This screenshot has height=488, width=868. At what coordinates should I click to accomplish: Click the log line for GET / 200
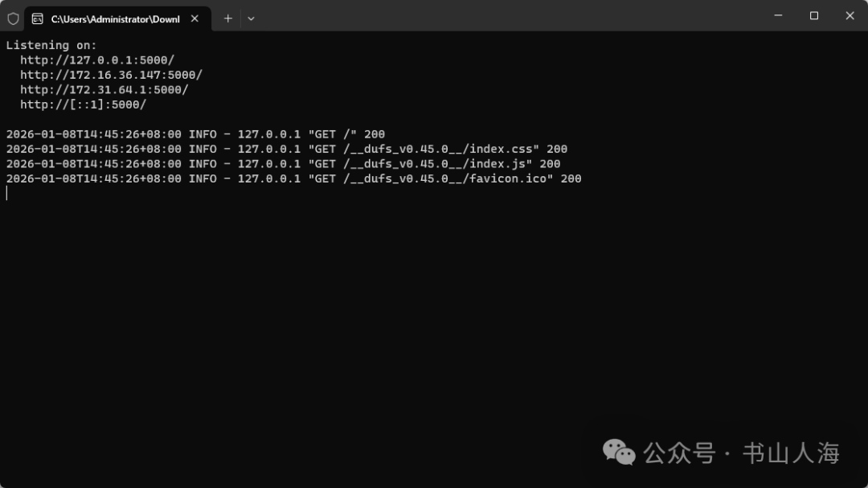point(195,134)
